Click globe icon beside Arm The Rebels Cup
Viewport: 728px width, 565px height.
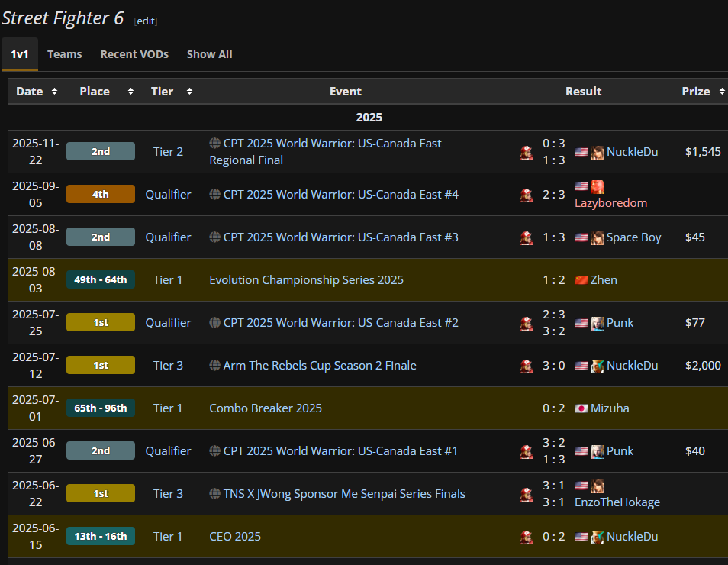point(214,365)
